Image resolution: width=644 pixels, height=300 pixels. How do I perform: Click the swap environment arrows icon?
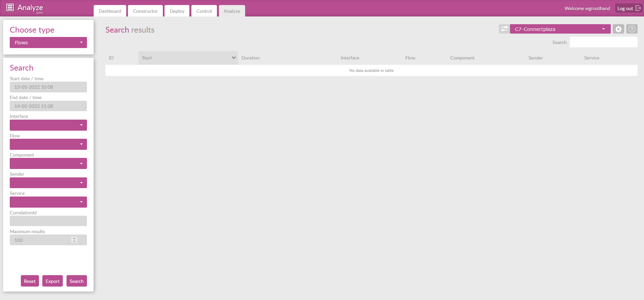tap(504, 29)
